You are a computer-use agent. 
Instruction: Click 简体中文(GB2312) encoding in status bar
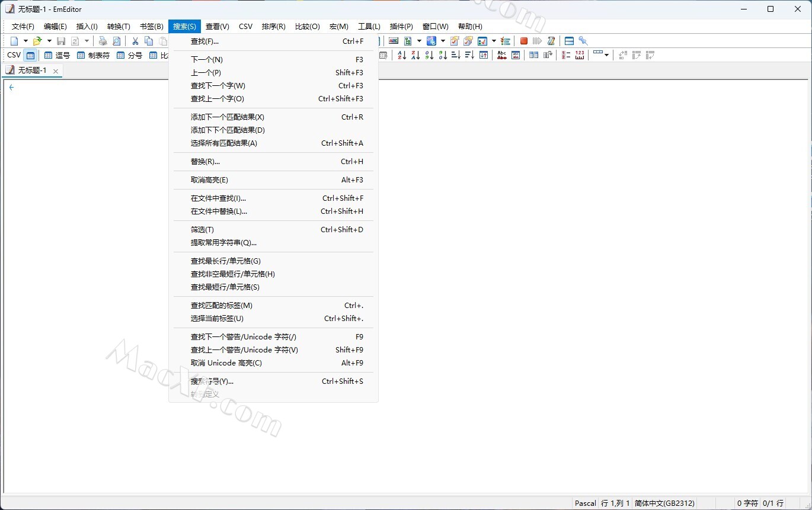pyautogui.click(x=664, y=503)
